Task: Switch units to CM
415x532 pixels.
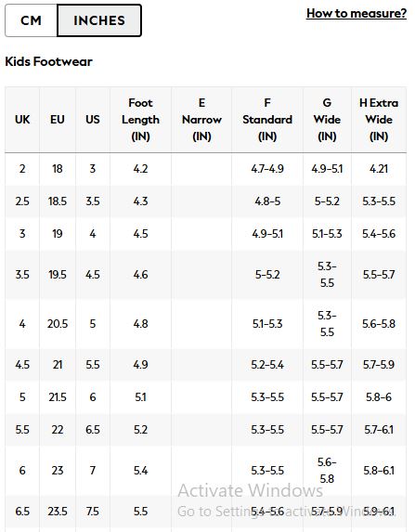Action: click(x=31, y=20)
